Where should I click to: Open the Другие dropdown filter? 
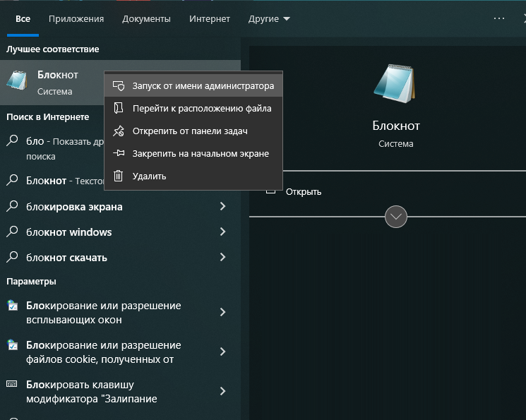[x=269, y=19]
